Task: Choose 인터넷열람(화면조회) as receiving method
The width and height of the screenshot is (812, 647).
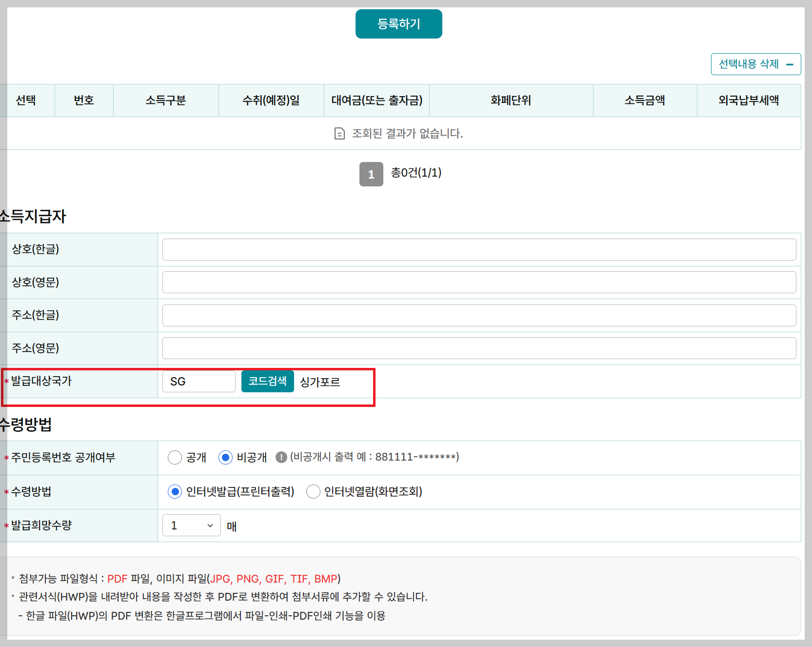Action: [x=313, y=492]
